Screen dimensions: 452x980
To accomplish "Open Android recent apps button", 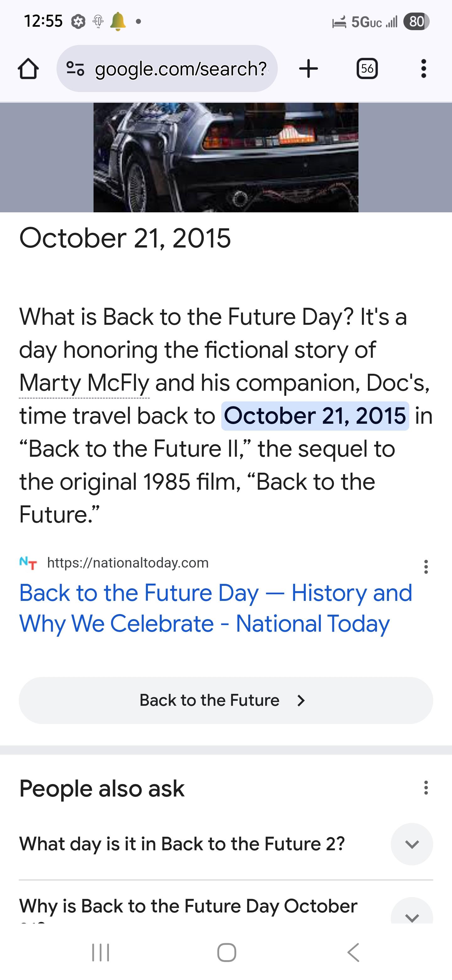I will point(101,952).
